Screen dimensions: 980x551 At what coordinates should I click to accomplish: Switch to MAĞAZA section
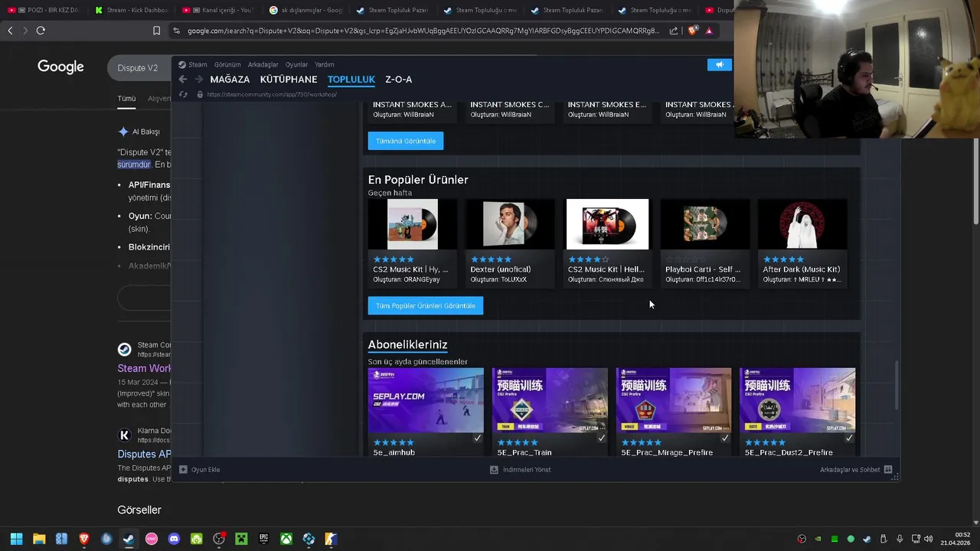click(230, 80)
